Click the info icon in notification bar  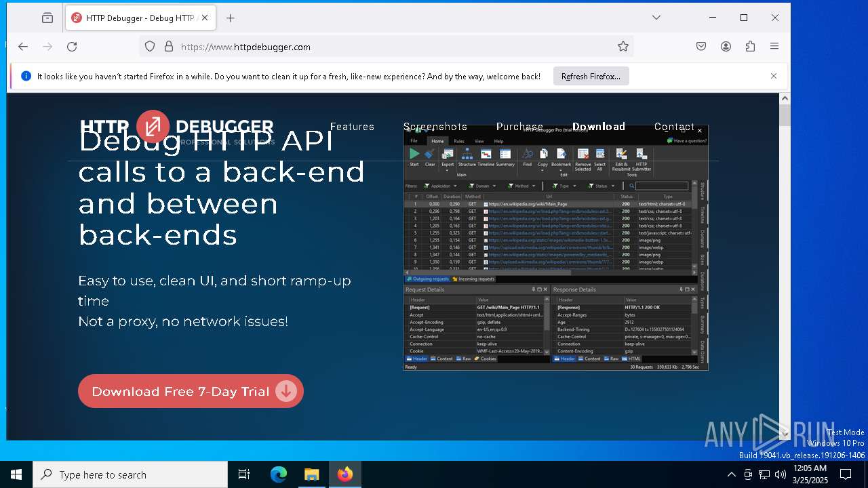tap(26, 76)
